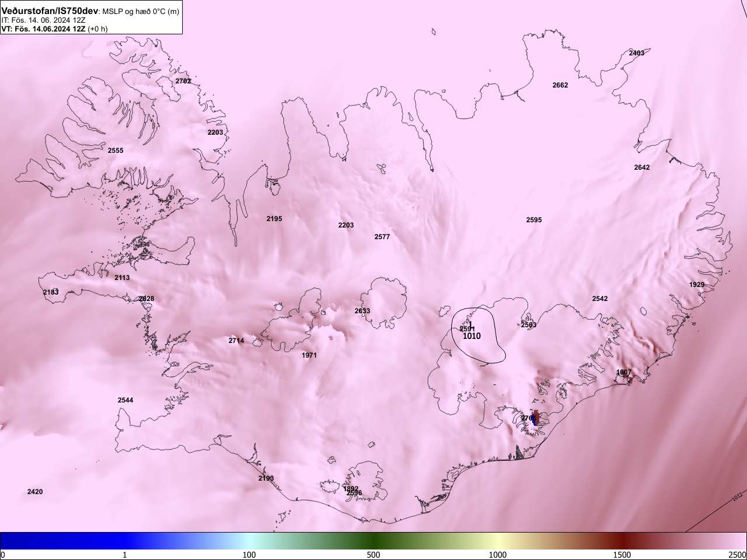Pick the 2183 value at the peninsula tip
The width and height of the screenshot is (747, 560).
click(x=51, y=292)
